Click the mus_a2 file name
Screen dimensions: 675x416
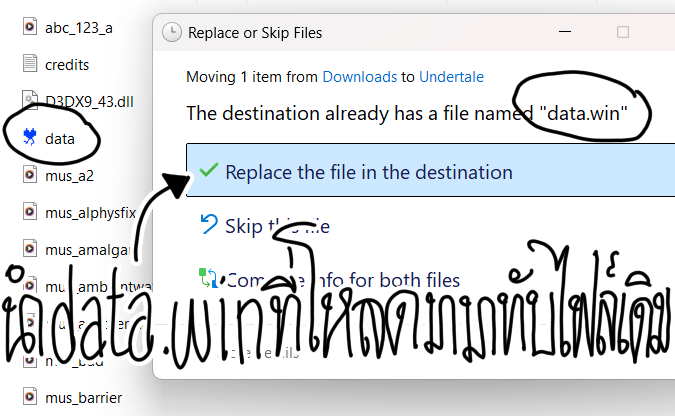pyautogui.click(x=69, y=176)
